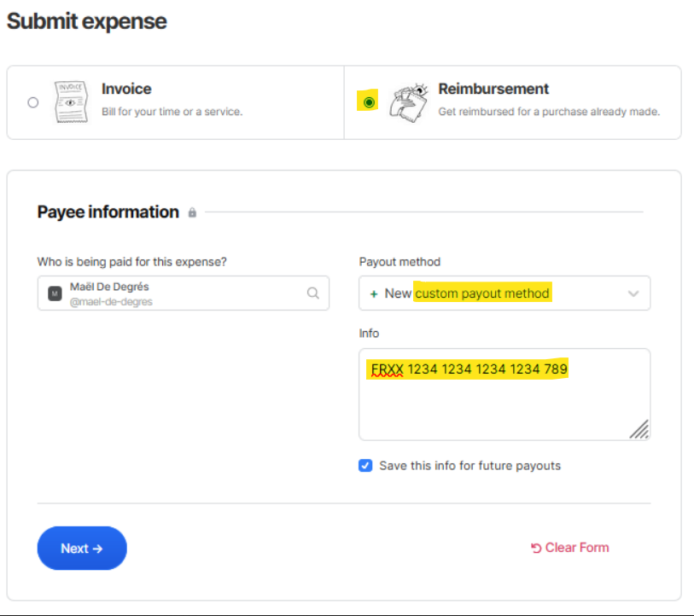
Task: Grab the Info textarea resize handle
Action: click(639, 429)
